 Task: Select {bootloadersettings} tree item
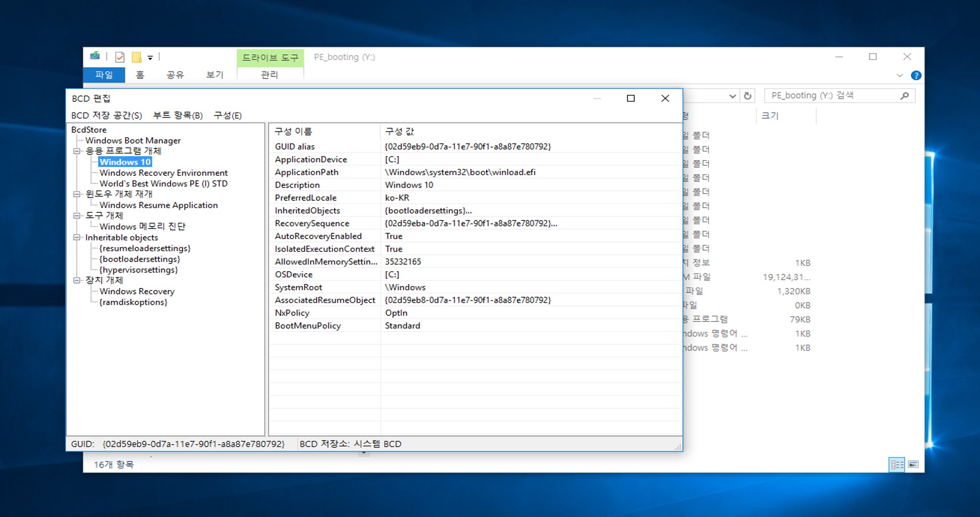click(x=140, y=259)
